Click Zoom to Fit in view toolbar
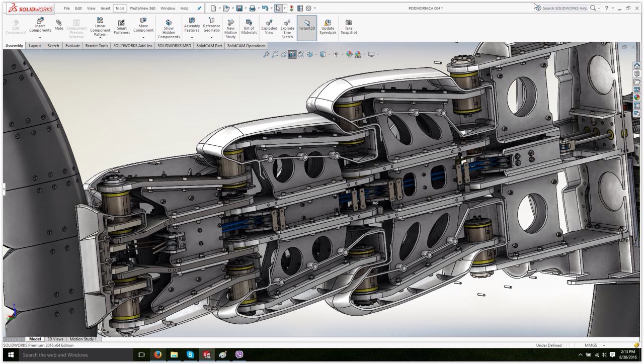The height and width of the screenshot is (364, 644). coord(266,54)
